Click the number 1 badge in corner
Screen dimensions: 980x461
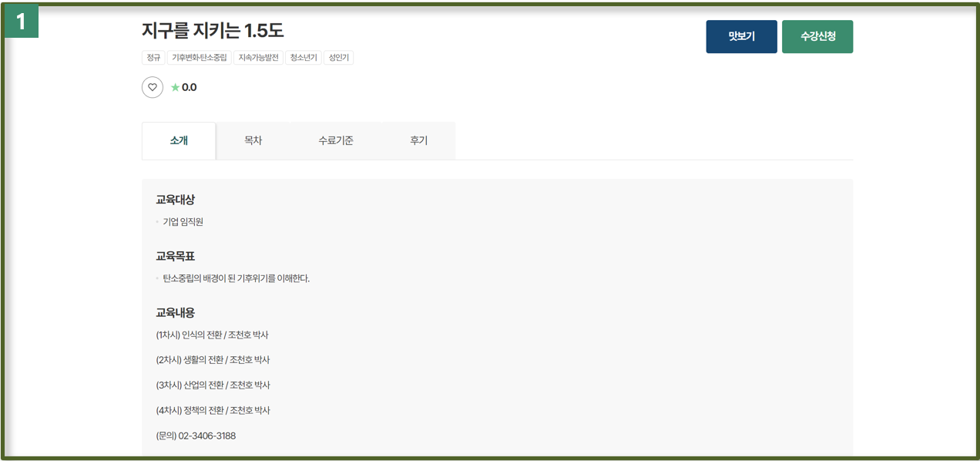(x=21, y=22)
